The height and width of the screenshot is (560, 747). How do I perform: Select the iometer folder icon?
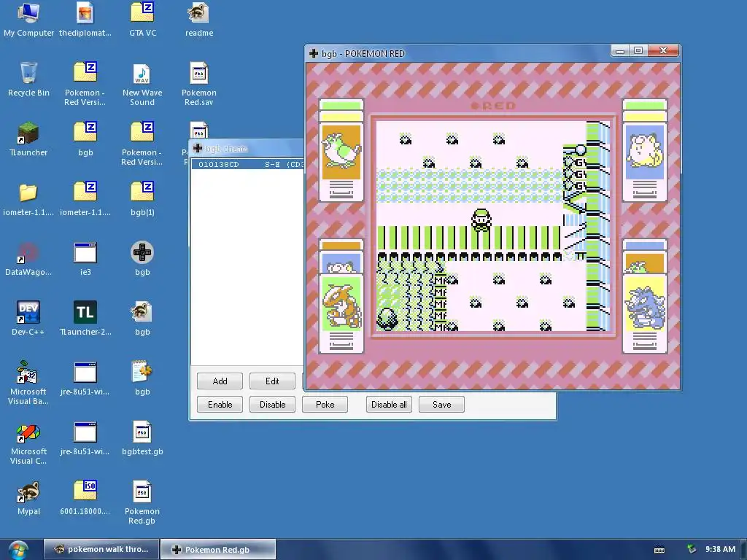[28, 199]
